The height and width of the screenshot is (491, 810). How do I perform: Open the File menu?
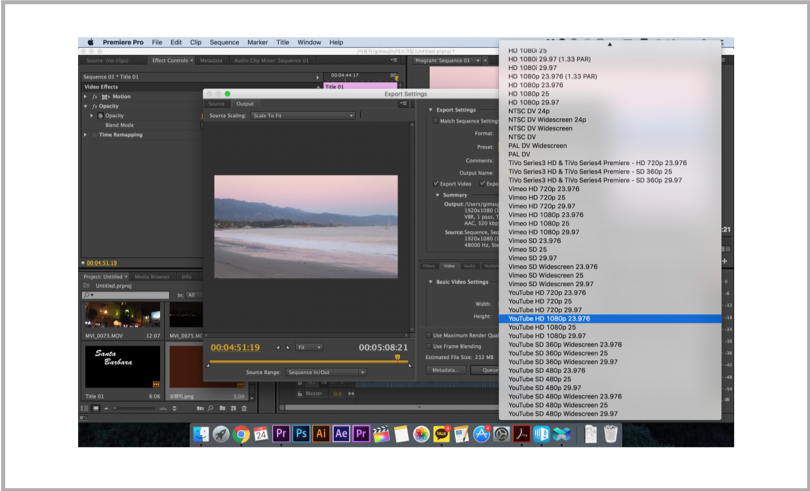pyautogui.click(x=157, y=42)
